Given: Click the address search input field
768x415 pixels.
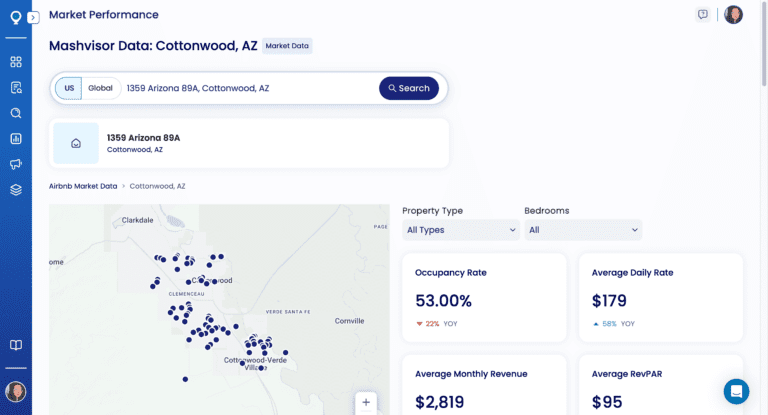Looking at the screenshot, I should (250, 88).
